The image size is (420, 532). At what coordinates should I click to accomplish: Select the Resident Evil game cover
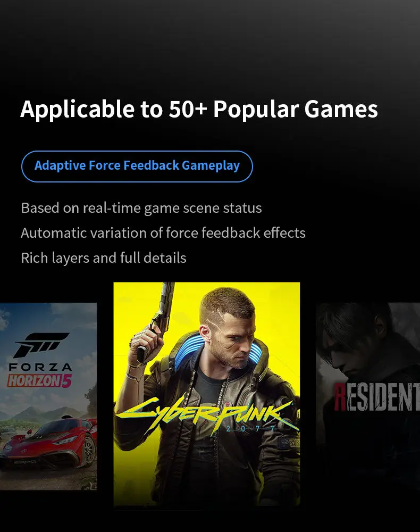368,396
